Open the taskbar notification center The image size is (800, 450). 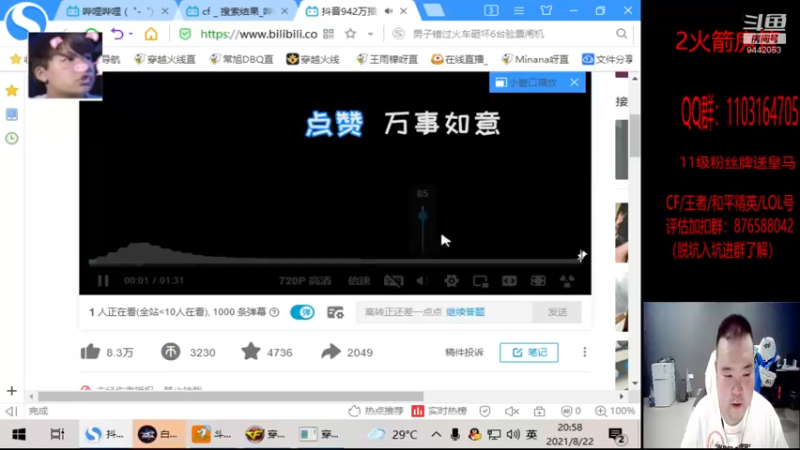point(617,435)
